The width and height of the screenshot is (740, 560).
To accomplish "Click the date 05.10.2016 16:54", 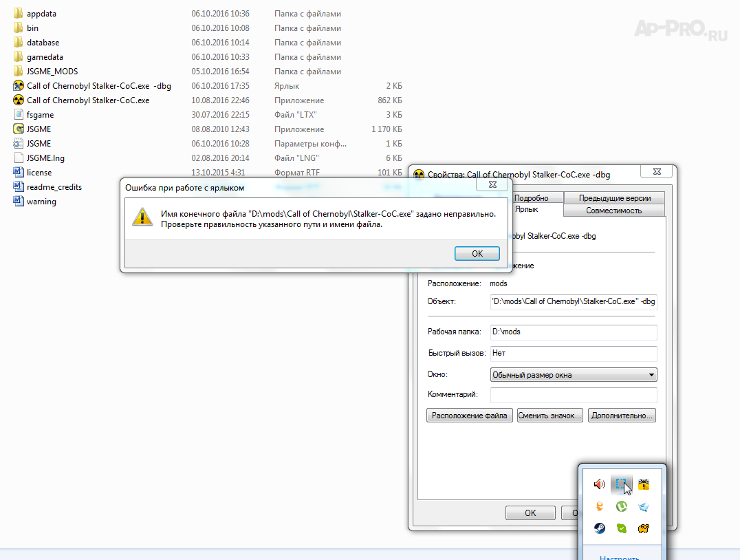I will click(x=220, y=72).
